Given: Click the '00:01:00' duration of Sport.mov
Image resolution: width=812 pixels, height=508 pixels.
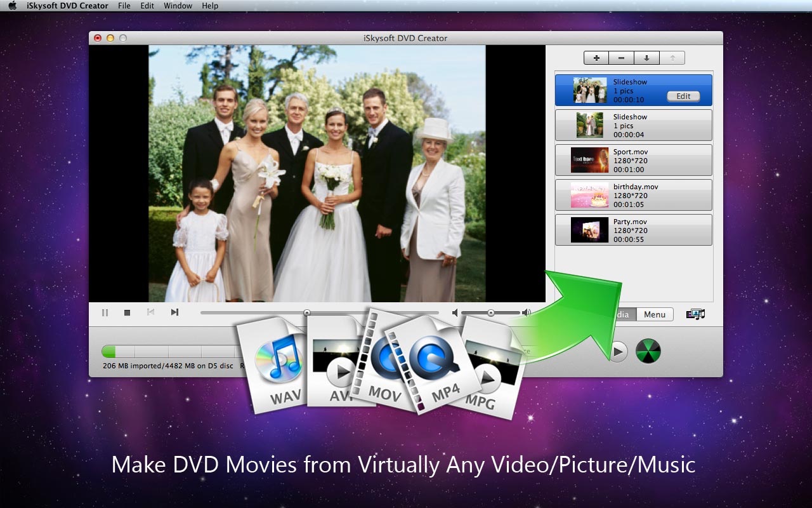Looking at the screenshot, I should click(629, 170).
